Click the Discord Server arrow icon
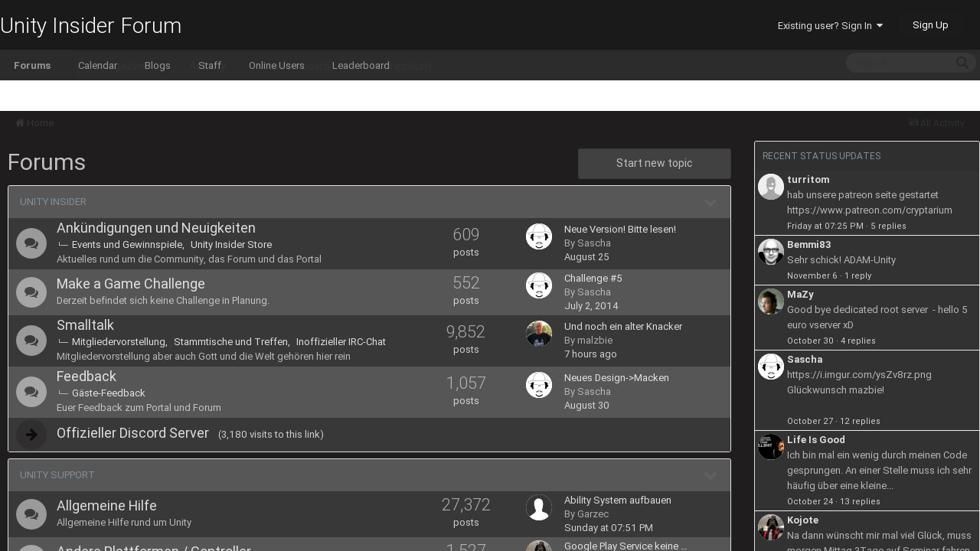 [31, 435]
